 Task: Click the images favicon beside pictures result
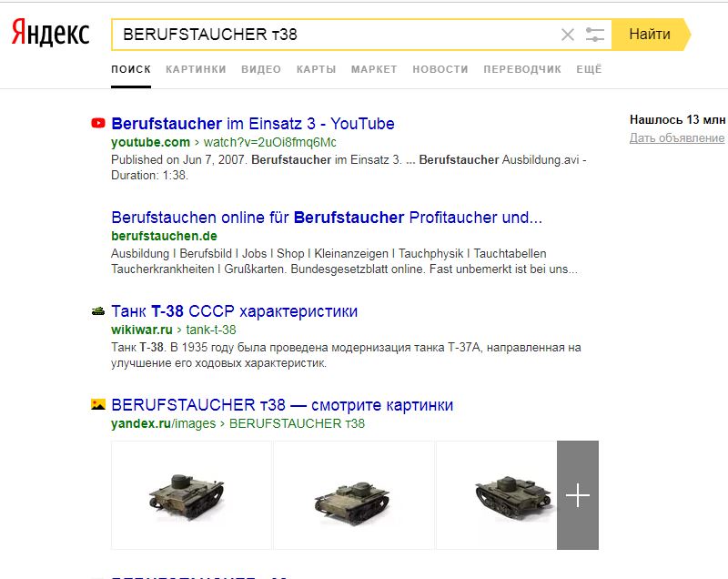coord(98,405)
